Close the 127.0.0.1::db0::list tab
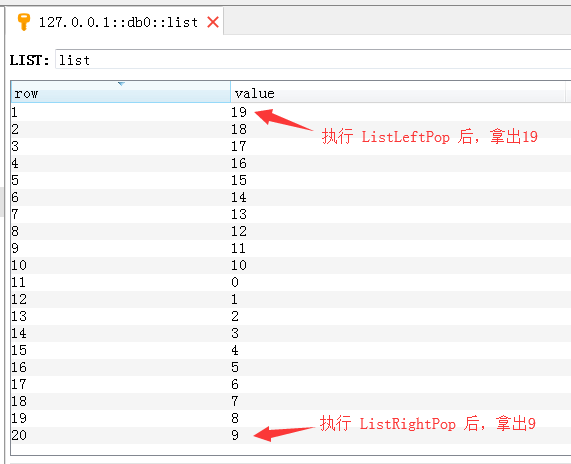 [x=213, y=22]
